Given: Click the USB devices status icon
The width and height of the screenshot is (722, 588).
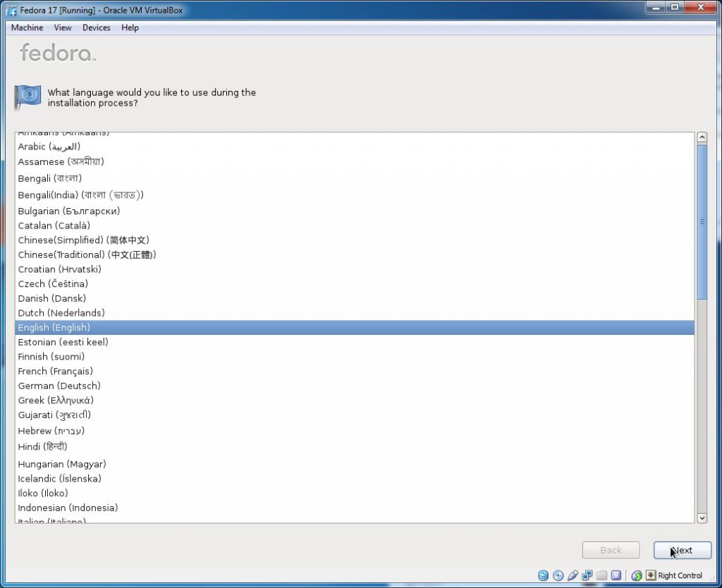Looking at the screenshot, I should [x=573, y=575].
